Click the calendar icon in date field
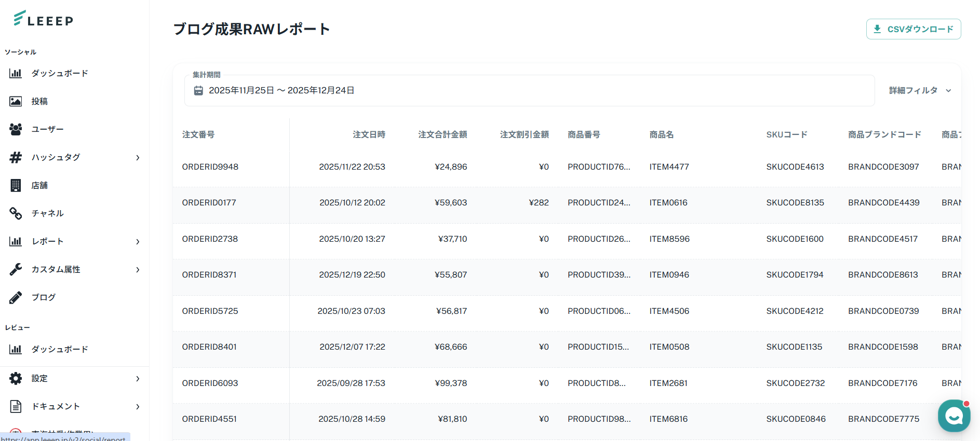Viewport: 980px width, 441px height. [x=198, y=91]
